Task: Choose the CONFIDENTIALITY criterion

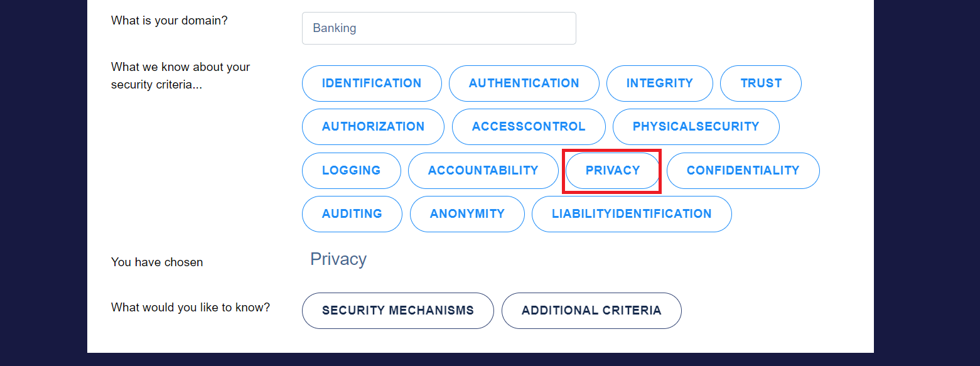Action: click(743, 171)
